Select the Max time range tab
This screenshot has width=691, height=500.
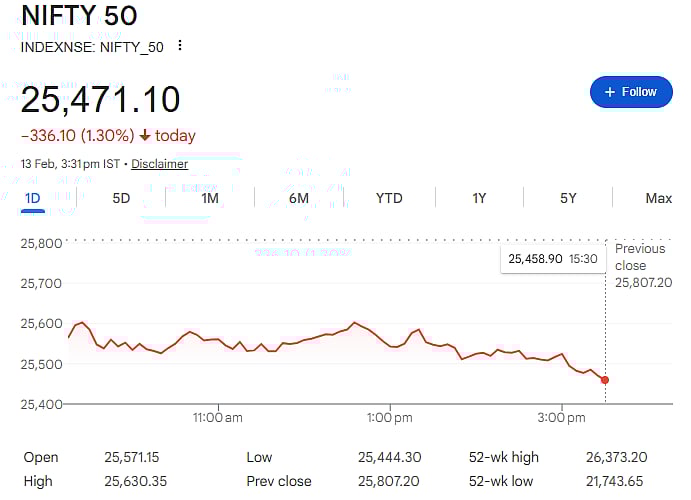tap(658, 198)
